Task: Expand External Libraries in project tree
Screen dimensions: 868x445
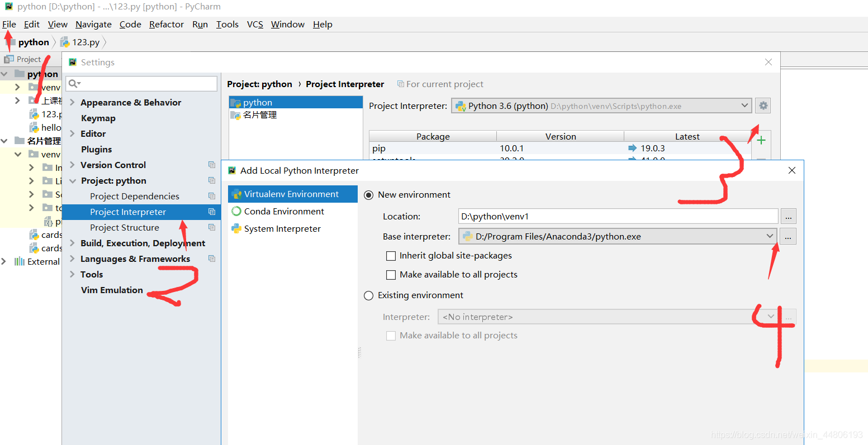Action: tap(4, 261)
